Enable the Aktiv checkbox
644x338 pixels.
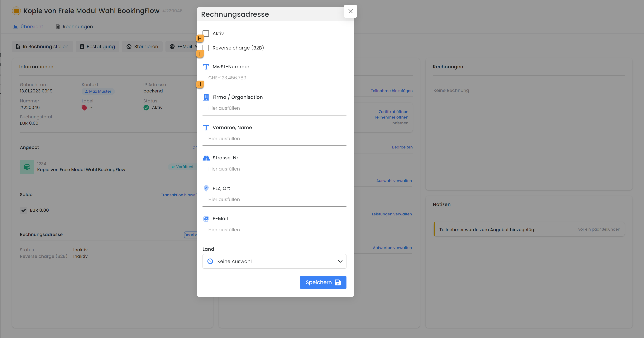(206, 34)
